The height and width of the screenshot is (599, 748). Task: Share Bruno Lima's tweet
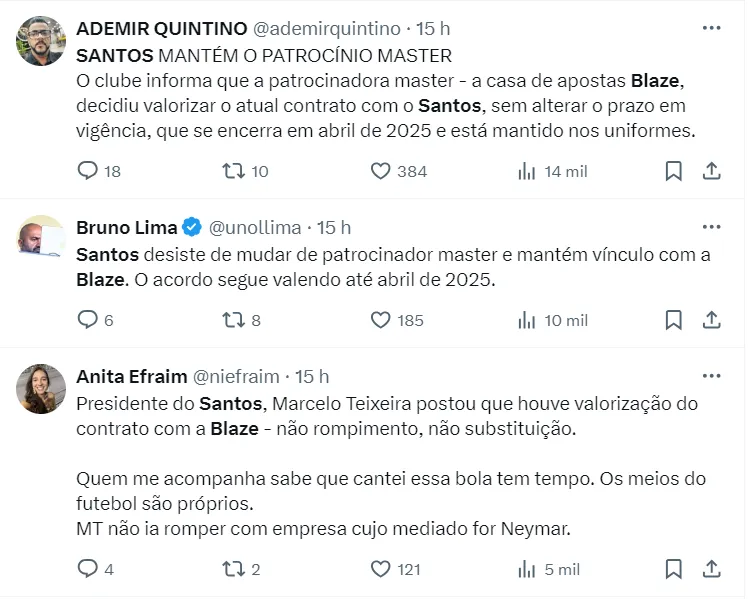(711, 320)
